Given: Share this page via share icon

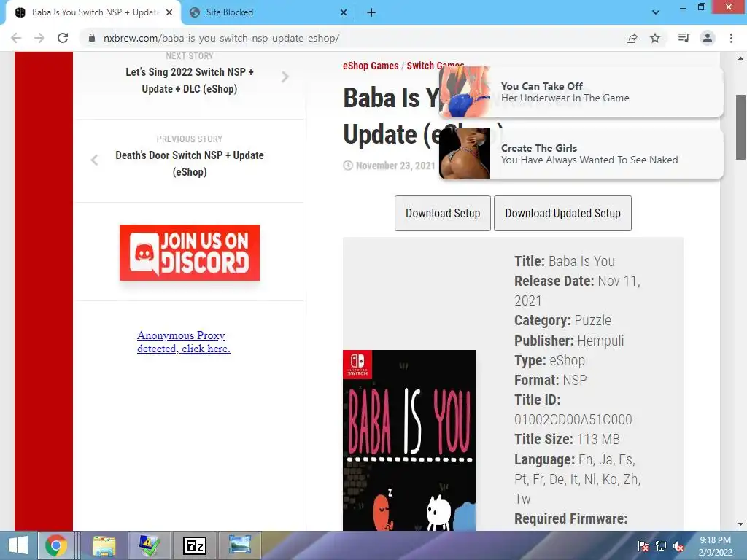Looking at the screenshot, I should 632,38.
